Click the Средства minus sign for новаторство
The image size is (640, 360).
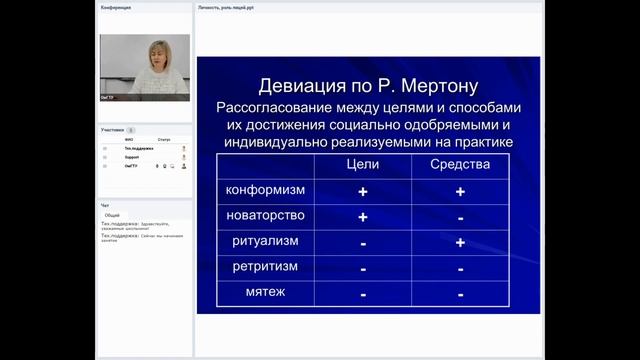coord(460,219)
